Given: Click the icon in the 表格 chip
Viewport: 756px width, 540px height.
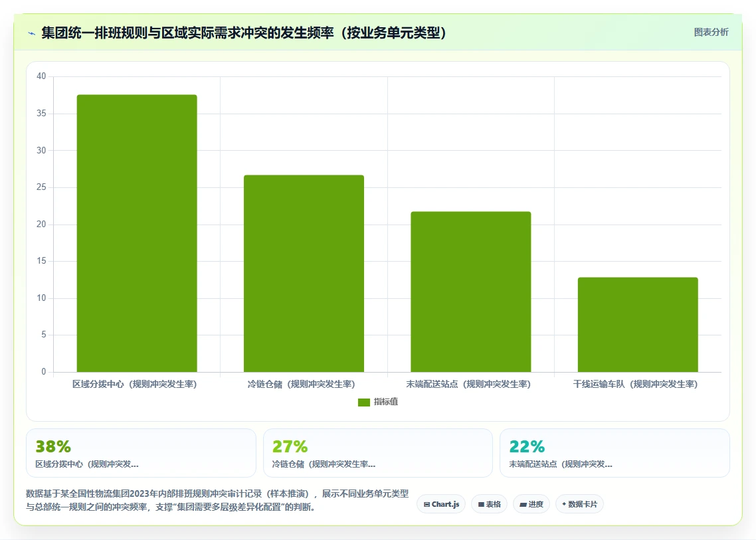Looking at the screenshot, I should tap(481, 504).
